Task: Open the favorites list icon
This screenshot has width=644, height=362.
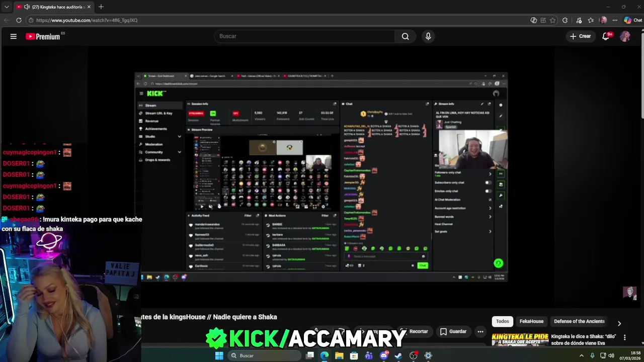Action: (591, 20)
